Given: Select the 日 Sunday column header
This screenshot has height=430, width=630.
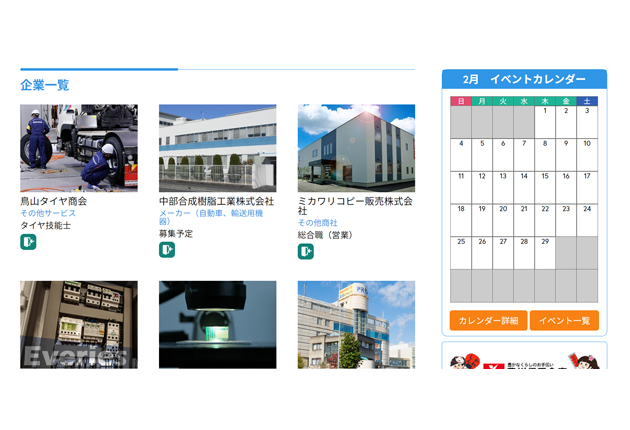Looking at the screenshot, I should click(461, 101).
